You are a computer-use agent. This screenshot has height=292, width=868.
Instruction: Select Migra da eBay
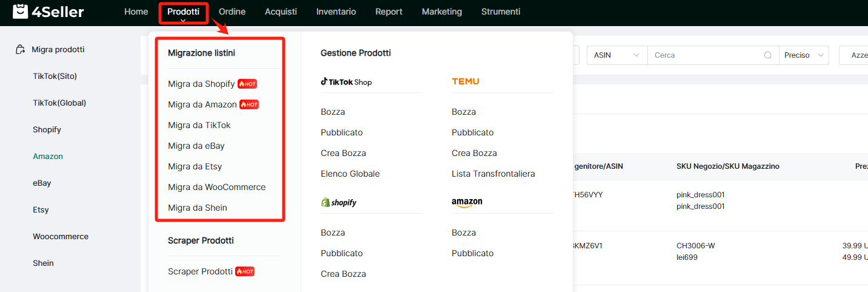coord(196,146)
